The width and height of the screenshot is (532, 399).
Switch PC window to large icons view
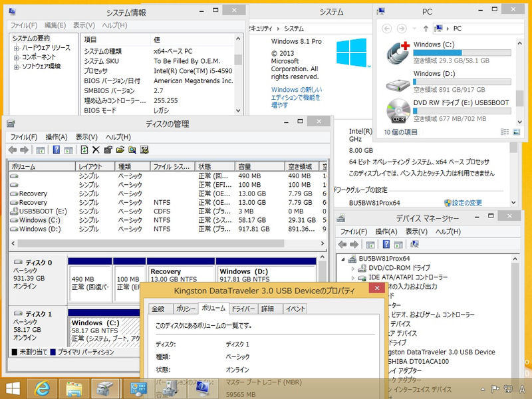[517, 132]
